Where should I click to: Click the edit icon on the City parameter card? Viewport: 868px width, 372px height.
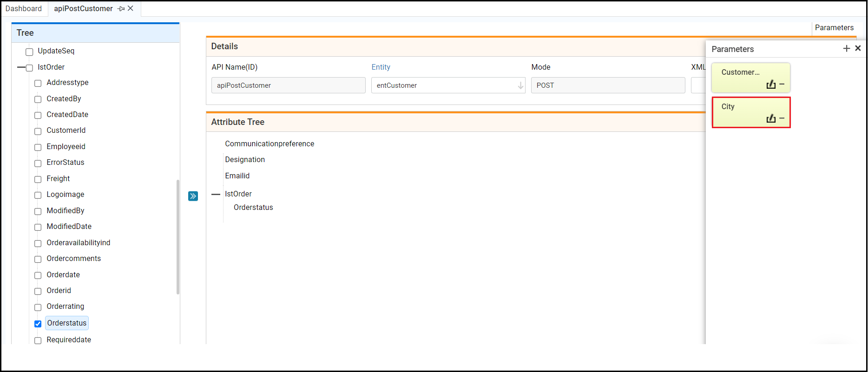pyautogui.click(x=771, y=118)
